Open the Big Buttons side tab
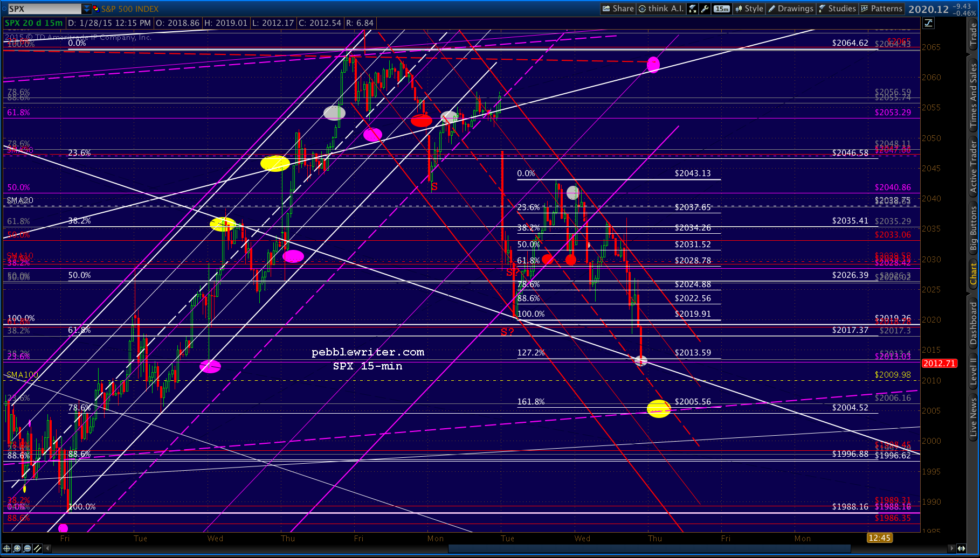Image resolution: width=980 pixels, height=558 pixels. point(973,229)
